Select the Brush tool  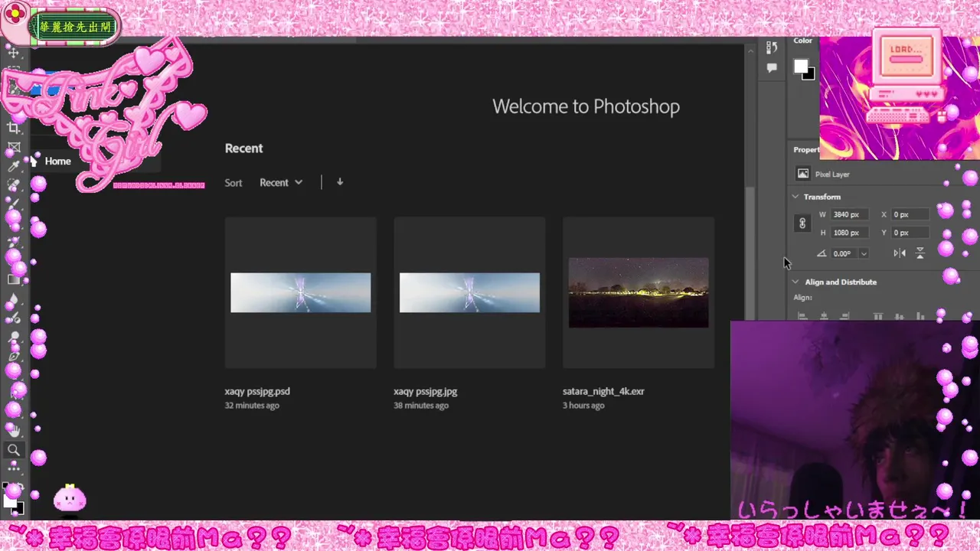click(14, 204)
